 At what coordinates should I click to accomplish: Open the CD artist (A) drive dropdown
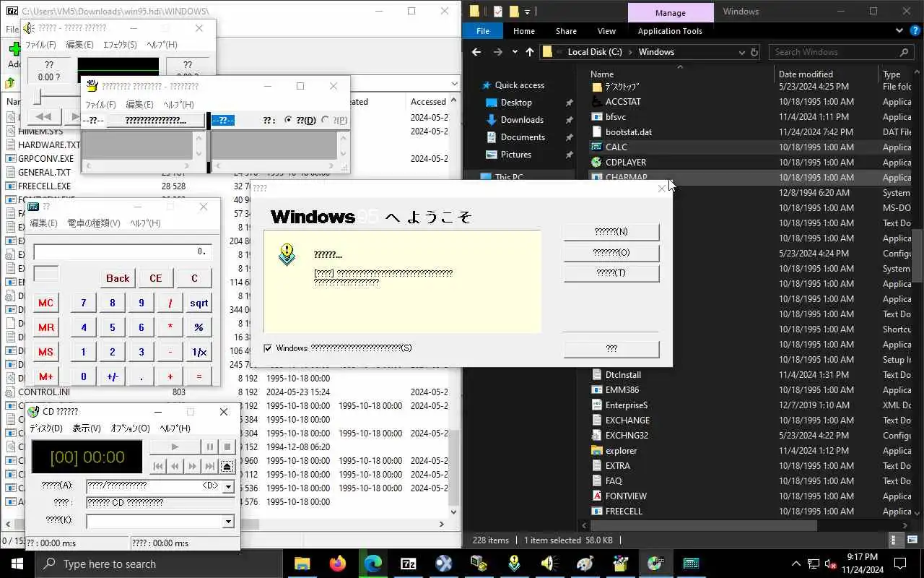point(229,486)
